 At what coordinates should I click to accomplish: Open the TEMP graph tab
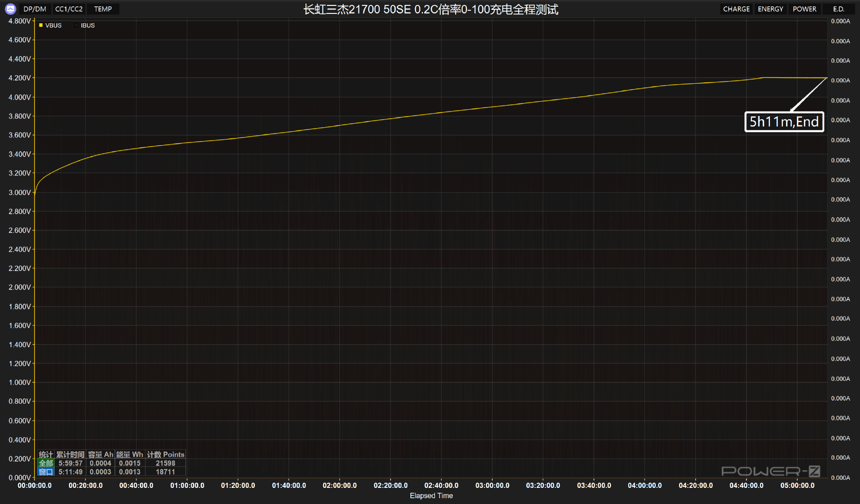pyautogui.click(x=103, y=9)
